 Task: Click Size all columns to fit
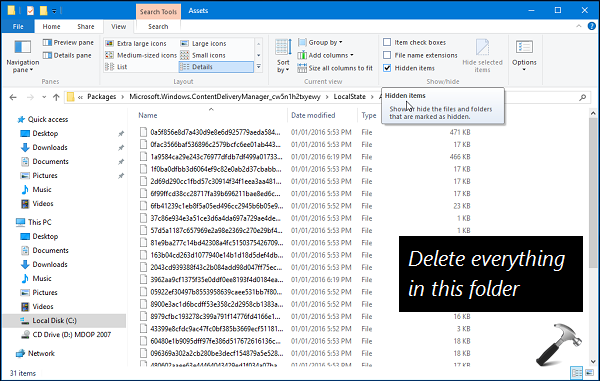pyautogui.click(x=335, y=68)
